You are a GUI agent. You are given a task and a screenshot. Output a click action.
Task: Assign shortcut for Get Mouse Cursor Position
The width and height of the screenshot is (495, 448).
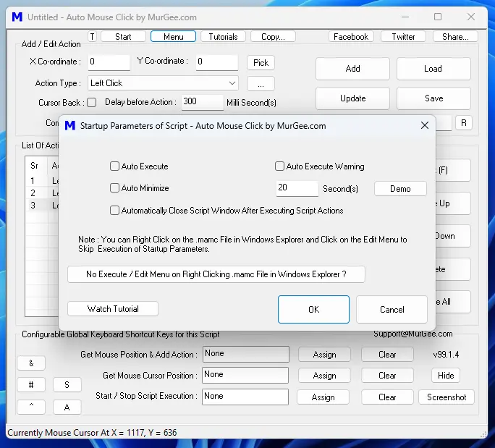pyautogui.click(x=324, y=376)
